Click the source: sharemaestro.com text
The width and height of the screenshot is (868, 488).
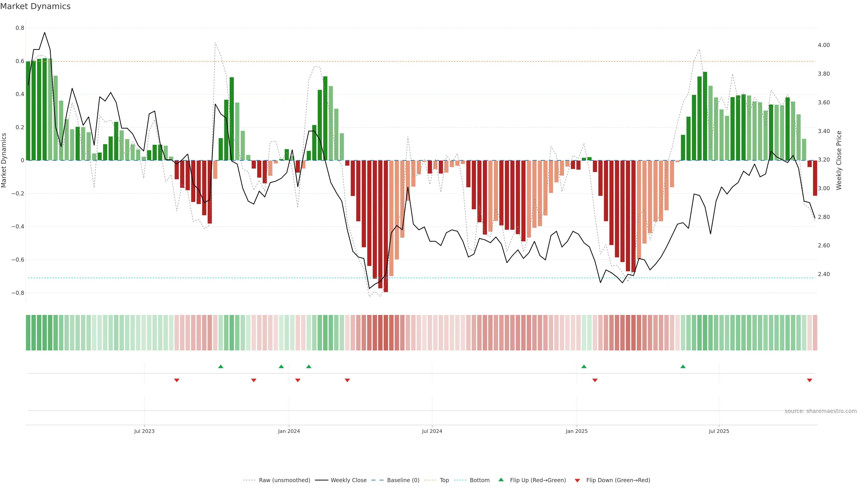(x=821, y=411)
